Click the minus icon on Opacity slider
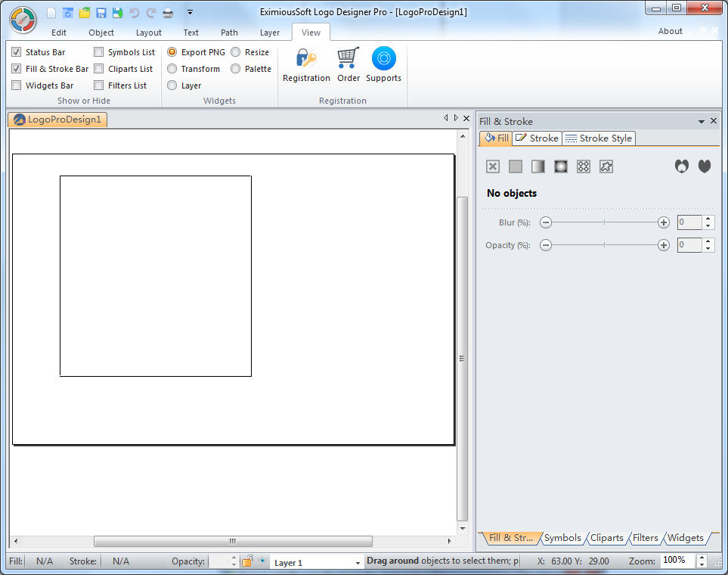Screen dimensions: 728x575 546,245
